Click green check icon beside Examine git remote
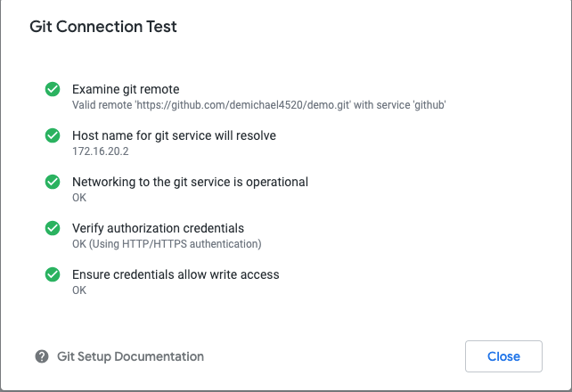This screenshot has width=572, height=392. pyautogui.click(x=53, y=89)
